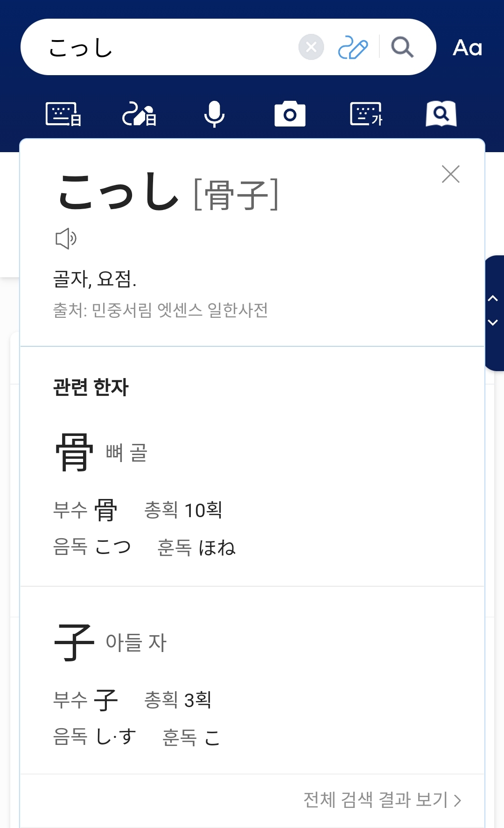Play pronunciation audio for こっし
Viewport: 504px width, 828px height.
pos(66,239)
